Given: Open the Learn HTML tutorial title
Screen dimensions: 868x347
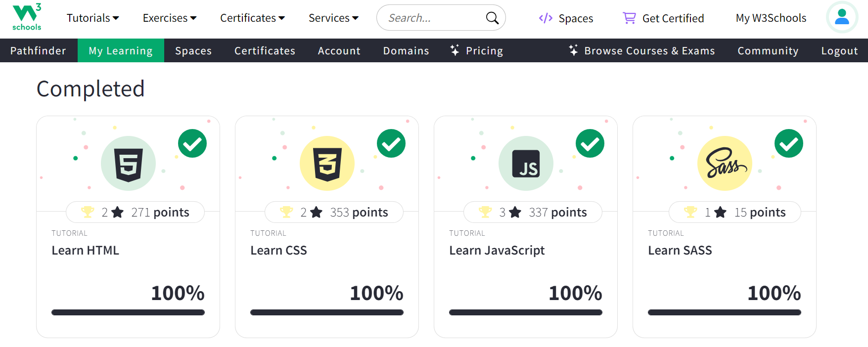Looking at the screenshot, I should click(85, 250).
